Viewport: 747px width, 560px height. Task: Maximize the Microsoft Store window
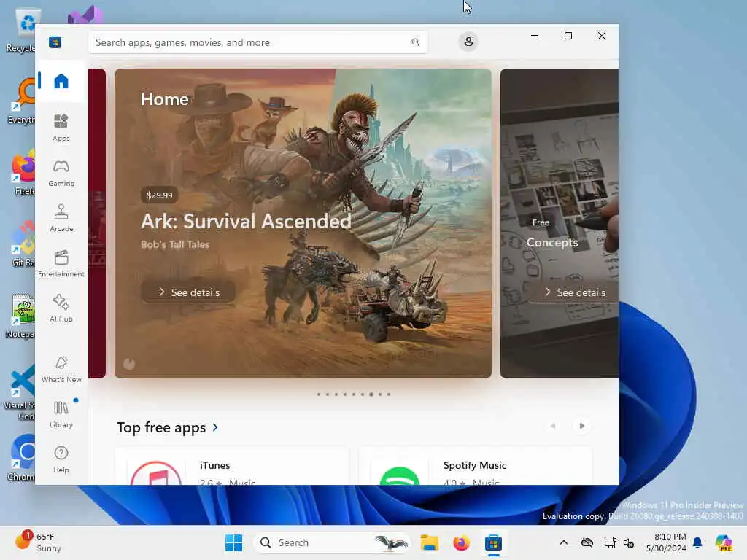pyautogui.click(x=568, y=36)
